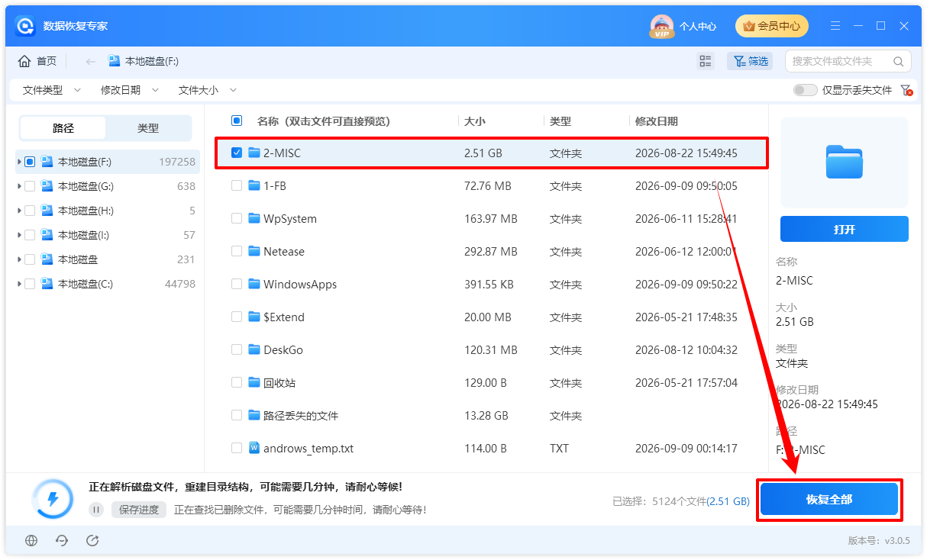This screenshot has width=927, height=560.
Task: Go back with the left arrow icon
Action: (91, 61)
